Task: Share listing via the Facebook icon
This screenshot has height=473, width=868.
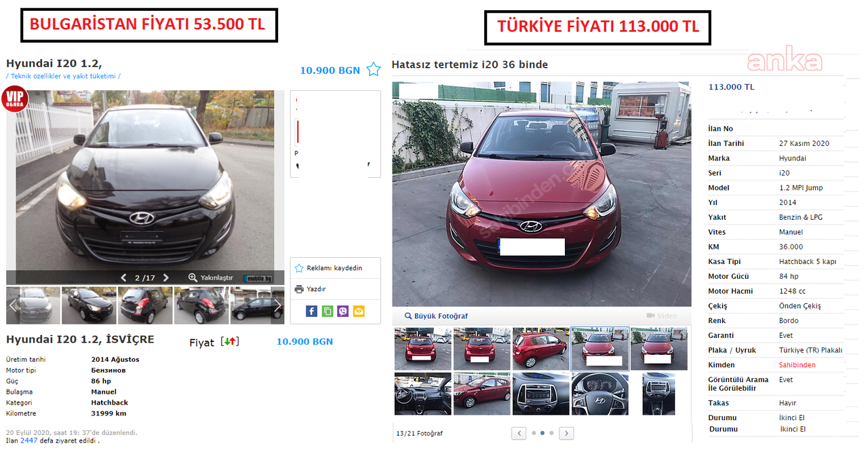Action: tap(311, 311)
